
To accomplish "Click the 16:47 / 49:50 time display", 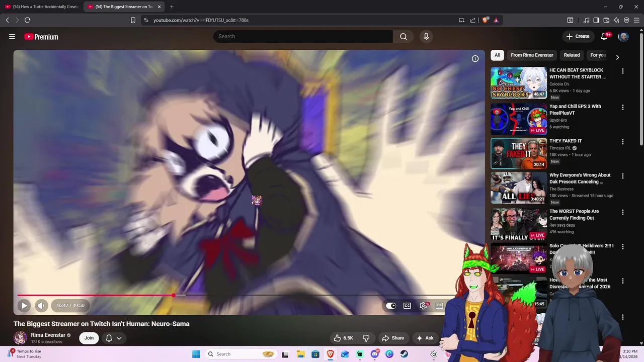I will click(x=70, y=305).
